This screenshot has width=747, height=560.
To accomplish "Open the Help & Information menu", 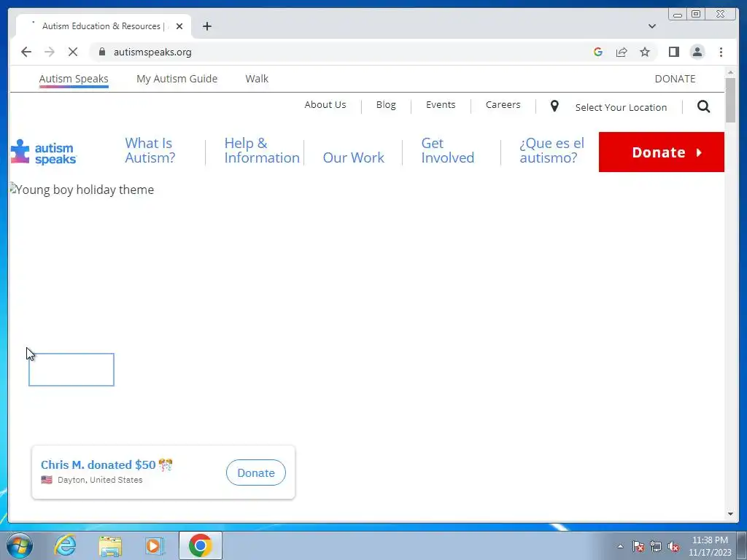I will pyautogui.click(x=262, y=150).
